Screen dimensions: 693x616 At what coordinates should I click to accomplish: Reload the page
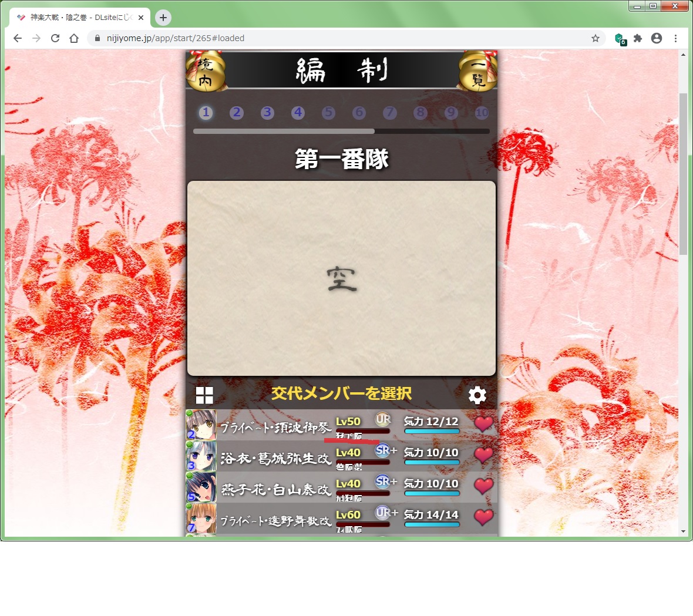tap(55, 38)
